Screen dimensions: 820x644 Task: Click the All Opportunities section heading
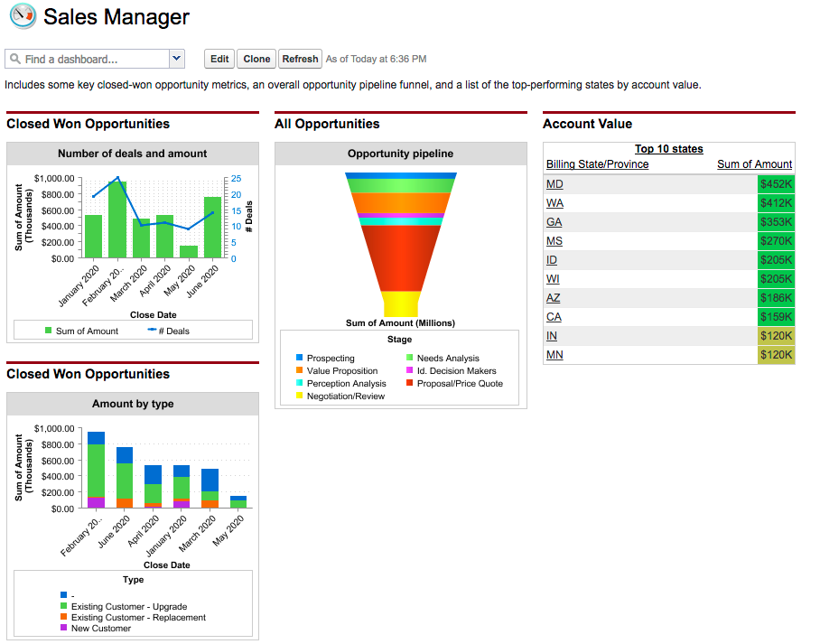(328, 124)
